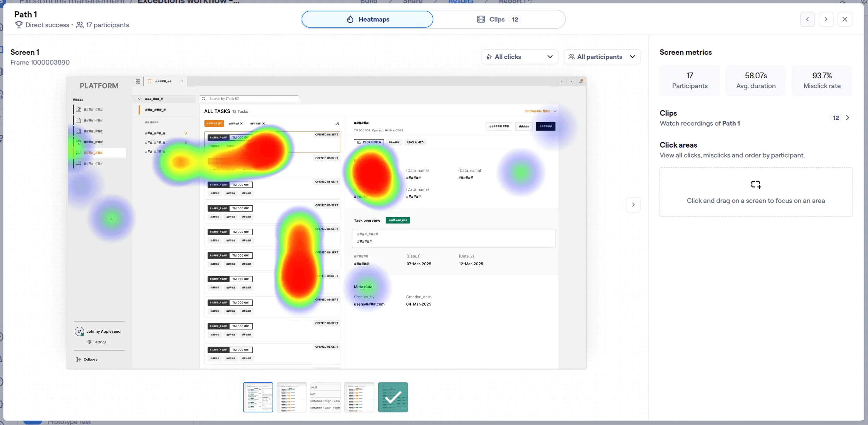Select the green checkmark success thumbnail

pyautogui.click(x=393, y=397)
